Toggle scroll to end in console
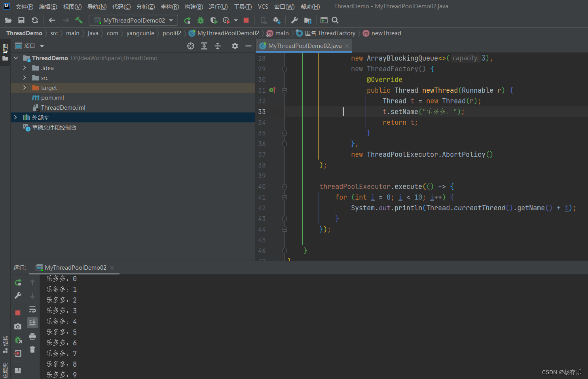Viewport: 588px width, 379px height. coord(32,322)
